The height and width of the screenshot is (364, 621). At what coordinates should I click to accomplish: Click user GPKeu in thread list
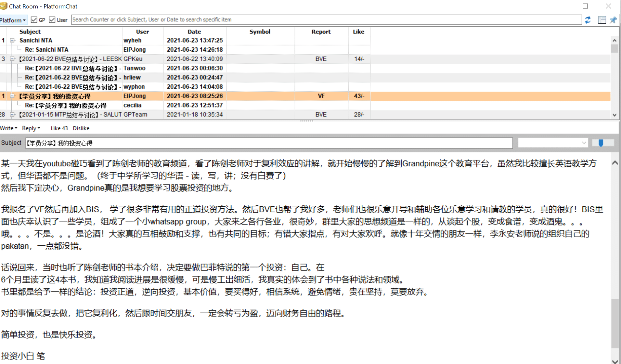[133, 59]
